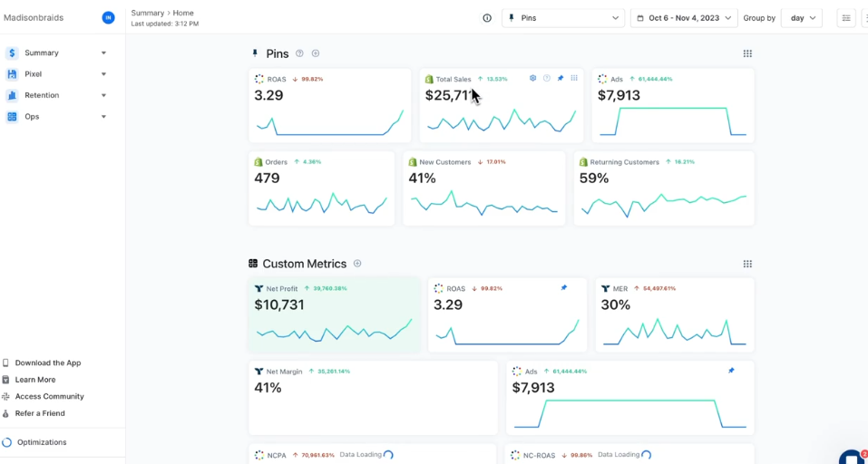Click the plus icon next to Pins heading
Viewport: 868px width, 464px height.
coord(316,53)
